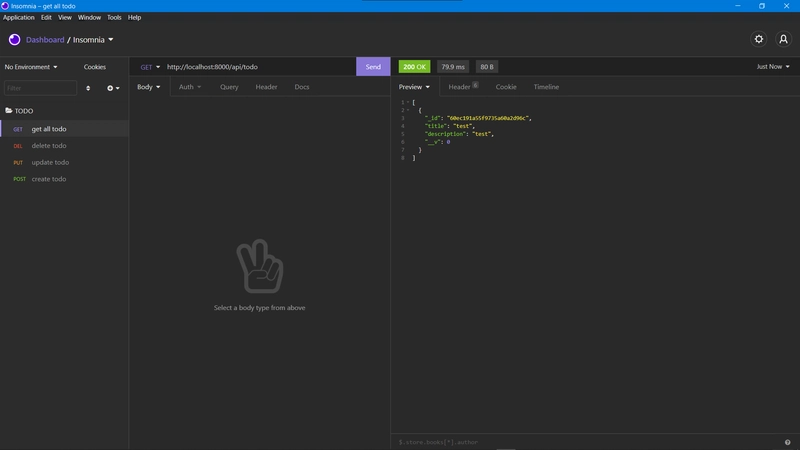Viewport: 800px width, 450px height.
Task: Open the settings gear icon
Action: pyautogui.click(x=759, y=39)
